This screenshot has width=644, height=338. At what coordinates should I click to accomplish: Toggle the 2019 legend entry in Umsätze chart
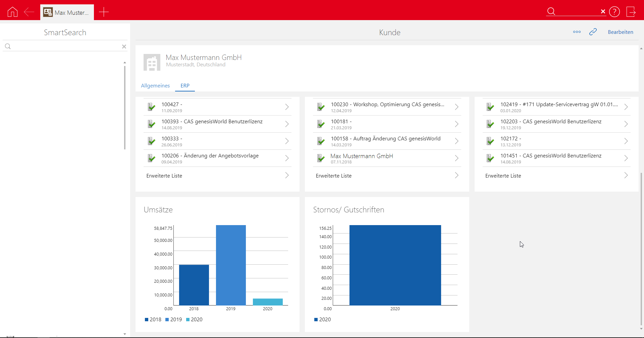tap(173, 320)
